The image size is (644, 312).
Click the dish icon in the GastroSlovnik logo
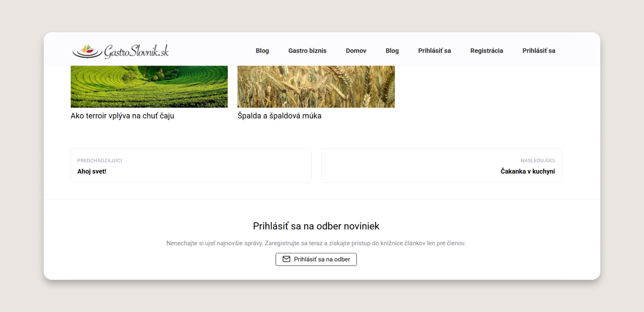point(87,51)
